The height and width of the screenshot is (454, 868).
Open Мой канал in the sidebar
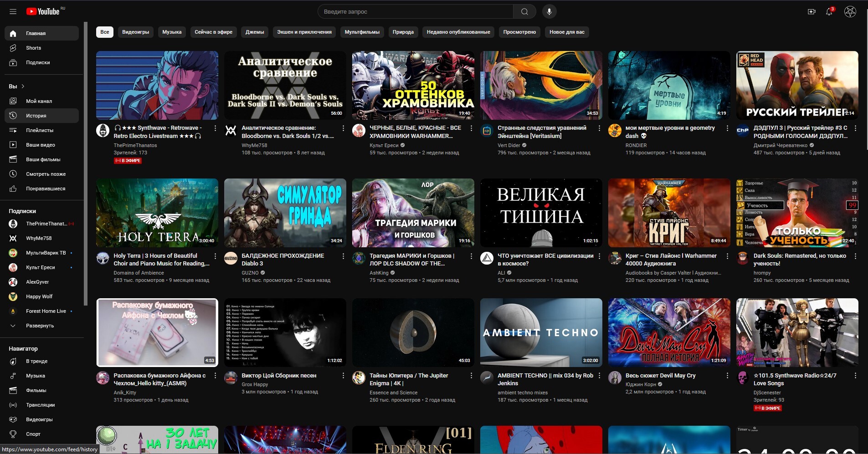[x=41, y=101]
